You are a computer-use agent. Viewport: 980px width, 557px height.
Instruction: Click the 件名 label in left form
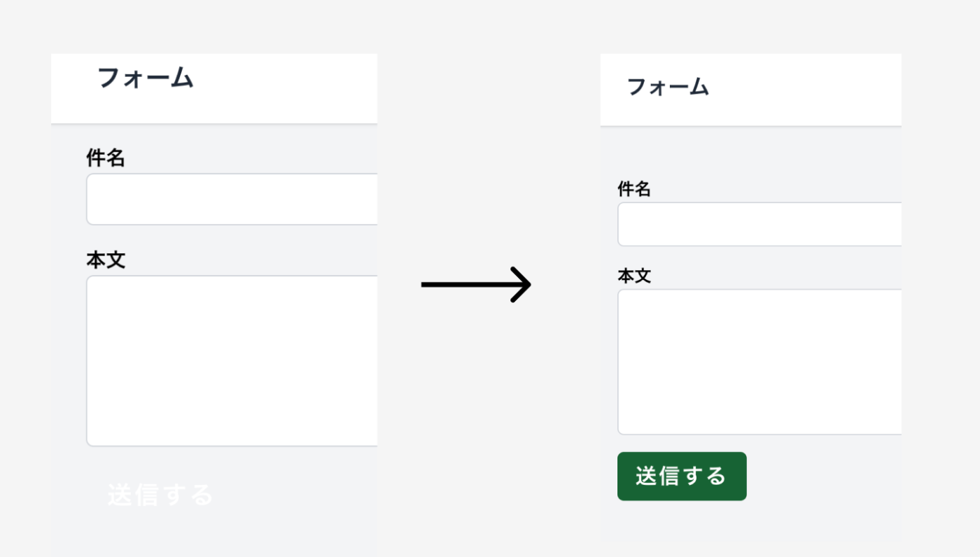coord(106,158)
